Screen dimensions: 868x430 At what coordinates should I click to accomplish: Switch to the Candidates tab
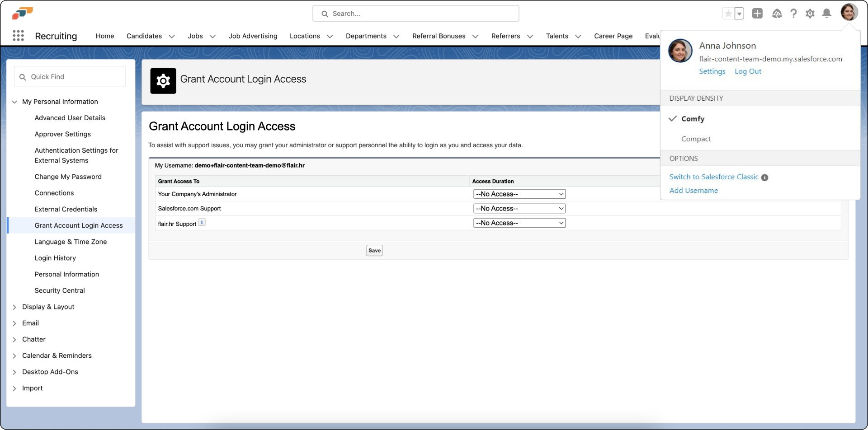(144, 36)
